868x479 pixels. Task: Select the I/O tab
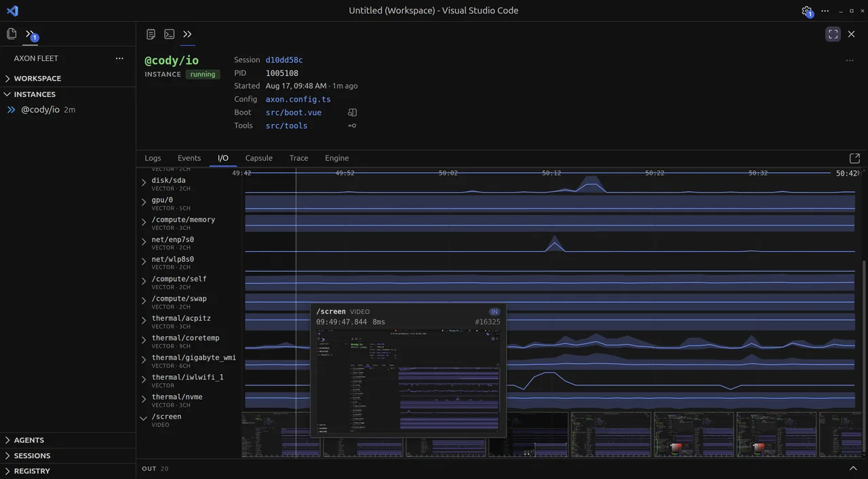[223, 158]
